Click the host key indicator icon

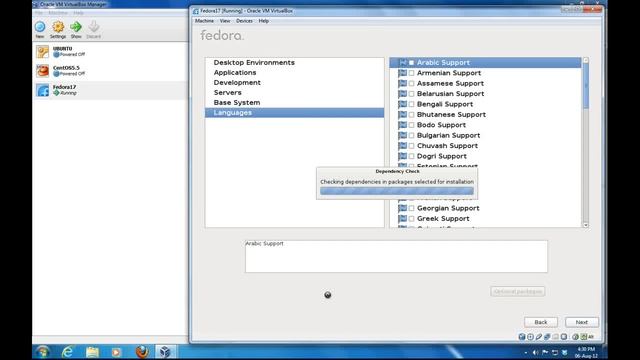coord(584,337)
